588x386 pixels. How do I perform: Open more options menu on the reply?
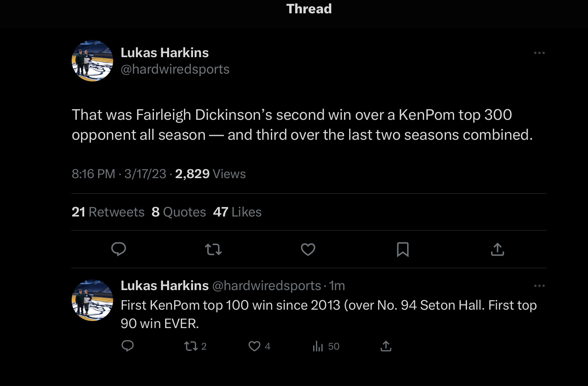coord(539,286)
